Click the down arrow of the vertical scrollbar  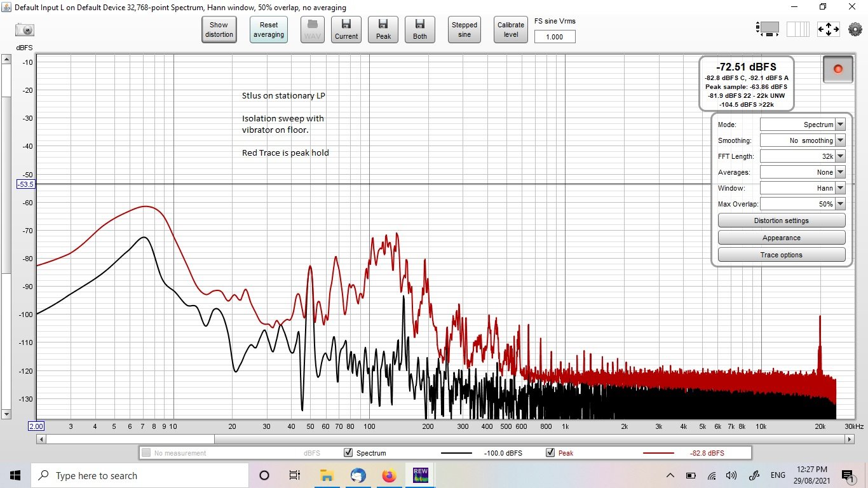click(6, 414)
